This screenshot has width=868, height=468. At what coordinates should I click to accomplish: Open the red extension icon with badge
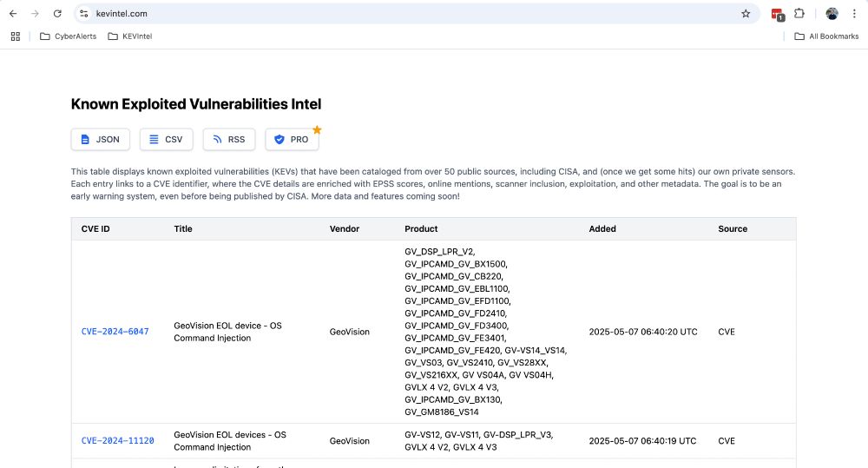click(x=777, y=15)
